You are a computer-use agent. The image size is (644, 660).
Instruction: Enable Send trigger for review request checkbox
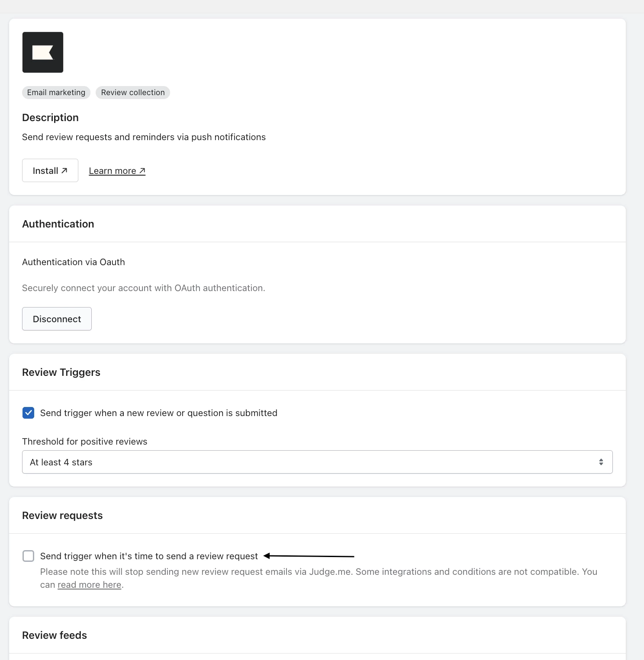click(x=29, y=556)
